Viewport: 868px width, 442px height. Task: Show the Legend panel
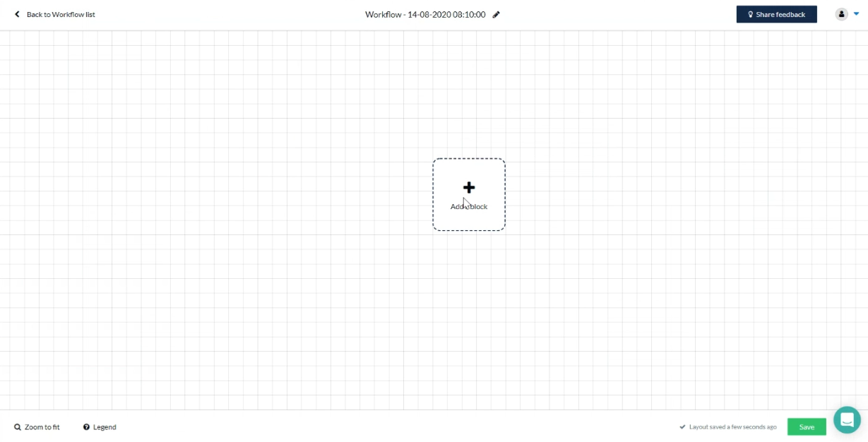point(100,427)
